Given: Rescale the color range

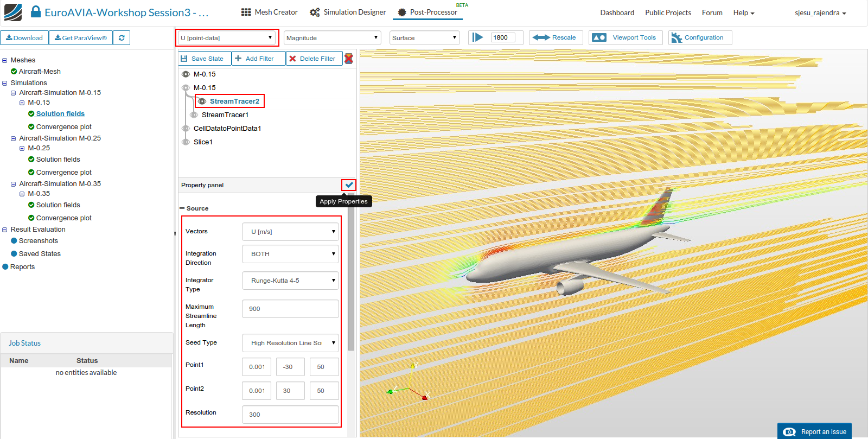Looking at the screenshot, I should (556, 37).
